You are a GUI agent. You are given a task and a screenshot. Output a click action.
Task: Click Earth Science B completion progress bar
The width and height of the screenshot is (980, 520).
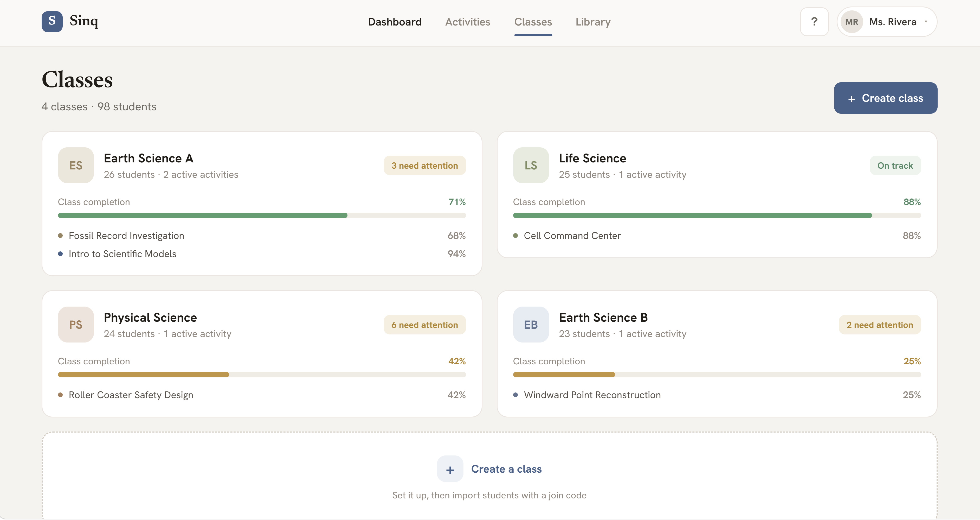(717, 375)
